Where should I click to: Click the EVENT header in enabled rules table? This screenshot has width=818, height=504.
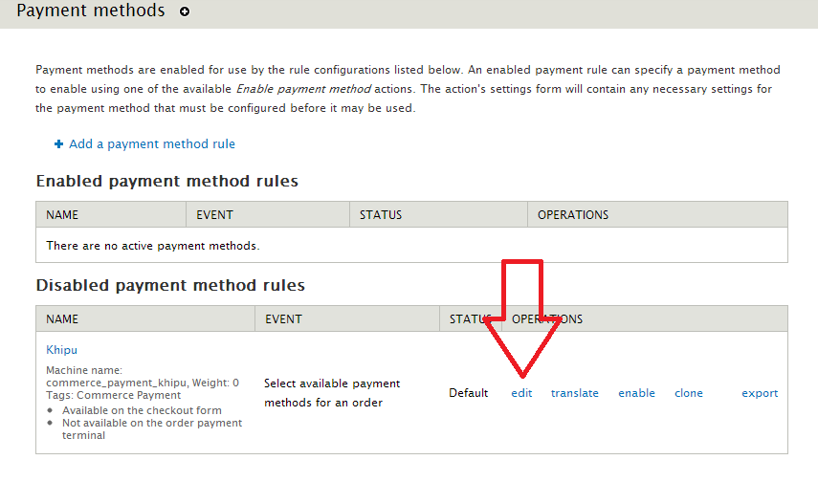pyautogui.click(x=214, y=215)
